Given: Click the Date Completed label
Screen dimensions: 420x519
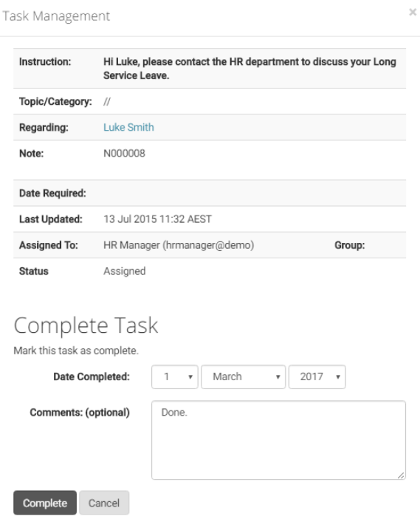Looking at the screenshot, I should [92, 377].
